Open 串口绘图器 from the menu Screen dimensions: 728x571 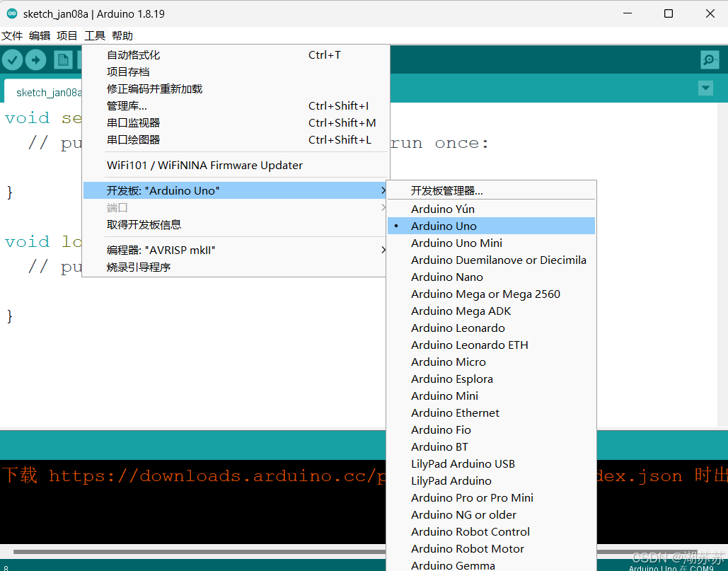(235, 139)
